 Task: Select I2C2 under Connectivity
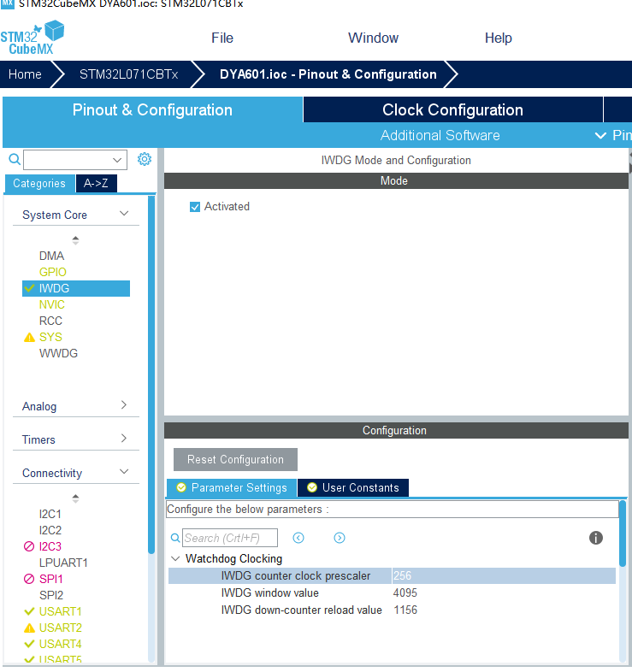pos(50,530)
